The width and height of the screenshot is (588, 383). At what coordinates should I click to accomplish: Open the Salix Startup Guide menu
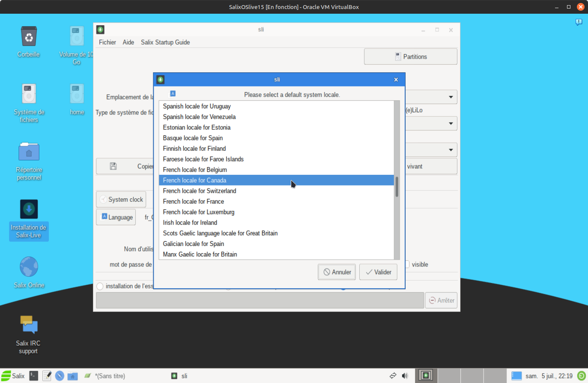tap(165, 42)
